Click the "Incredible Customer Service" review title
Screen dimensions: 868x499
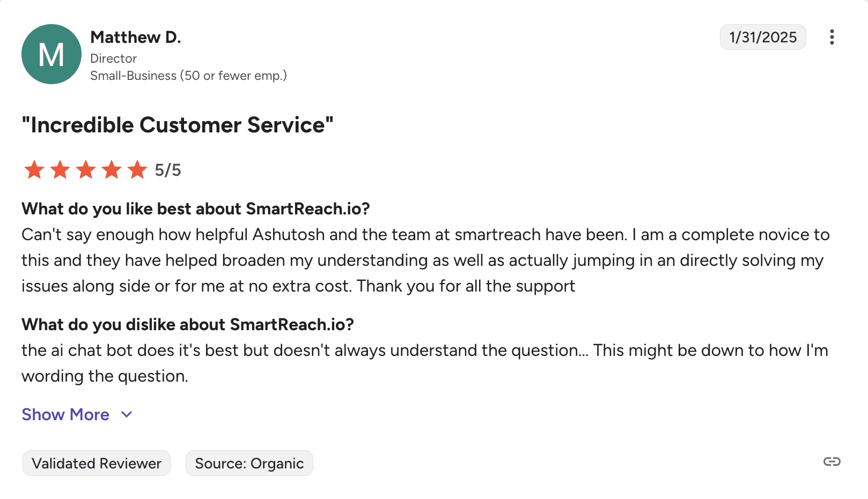[x=178, y=125]
